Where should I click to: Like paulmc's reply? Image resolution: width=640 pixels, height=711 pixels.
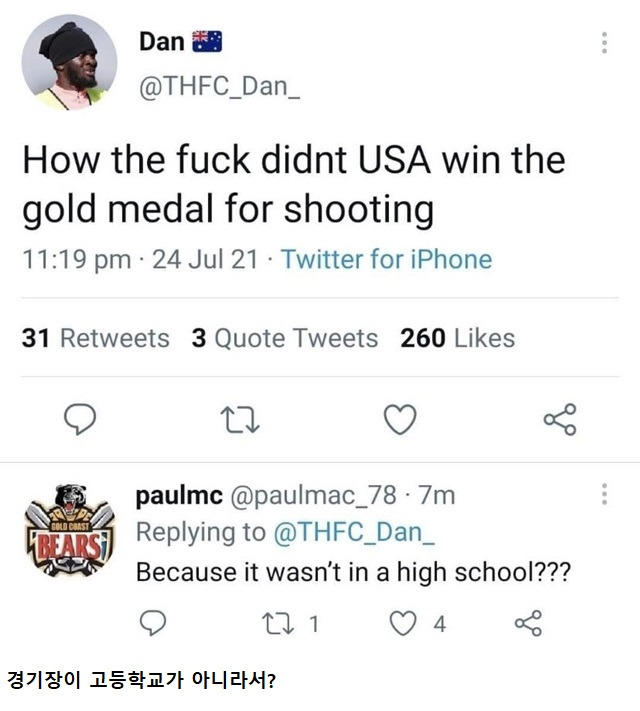(403, 623)
